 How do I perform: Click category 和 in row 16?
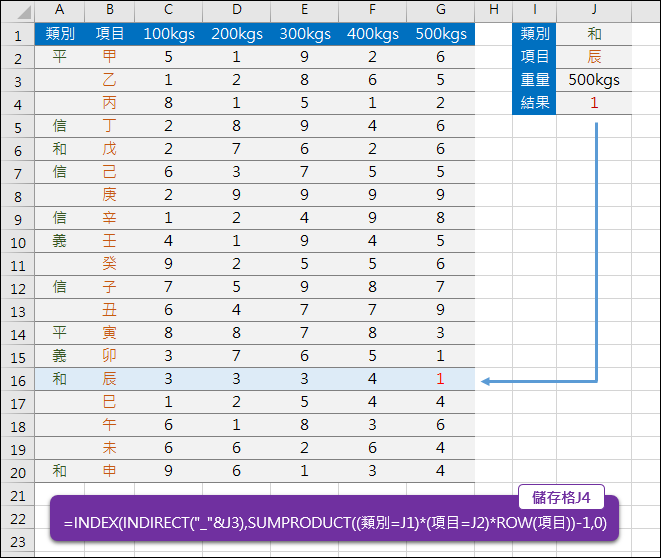[59, 378]
